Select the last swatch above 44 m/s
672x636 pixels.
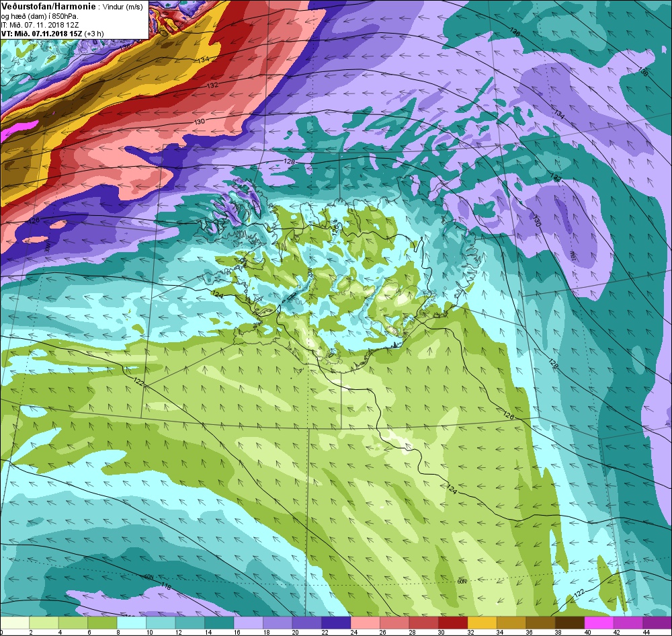point(657,623)
